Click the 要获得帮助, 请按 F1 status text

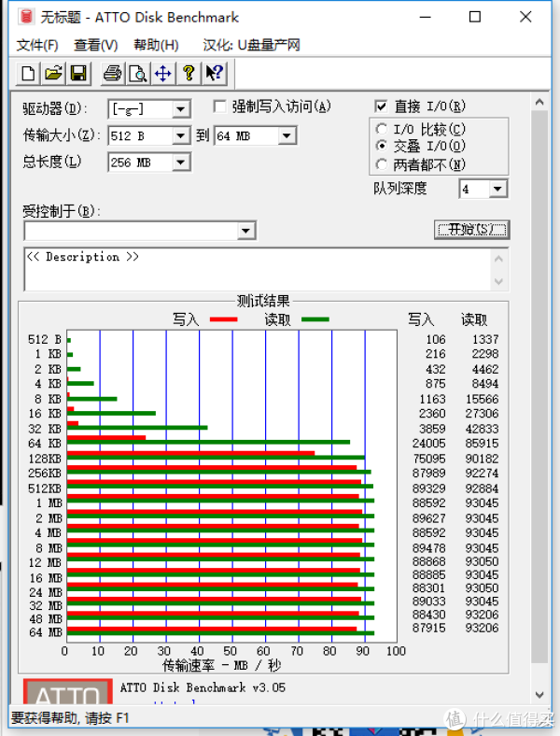click(70, 718)
